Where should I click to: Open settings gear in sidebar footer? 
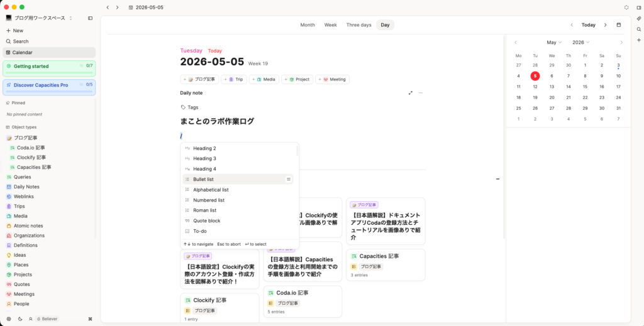(x=9, y=318)
